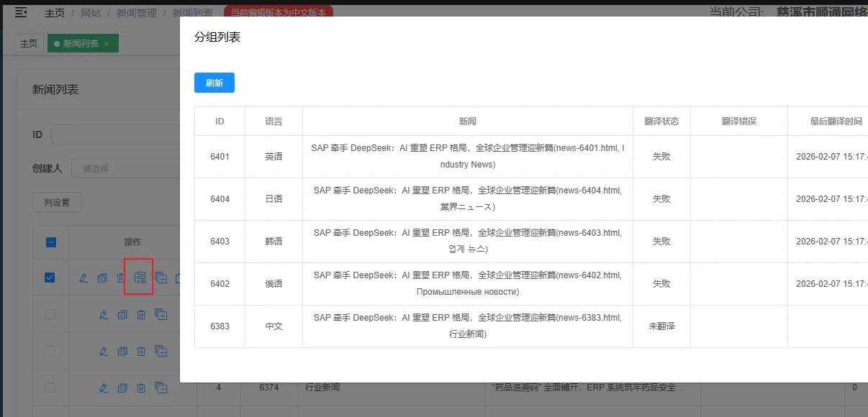This screenshot has width=868, height=417.
Task: Close the 新闻列表 tab
Action: 107,45
